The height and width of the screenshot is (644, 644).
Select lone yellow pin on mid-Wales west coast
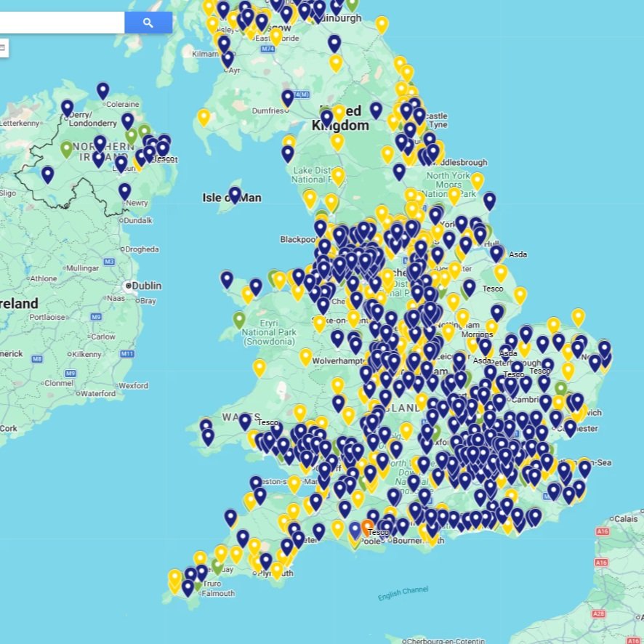[x=259, y=368]
